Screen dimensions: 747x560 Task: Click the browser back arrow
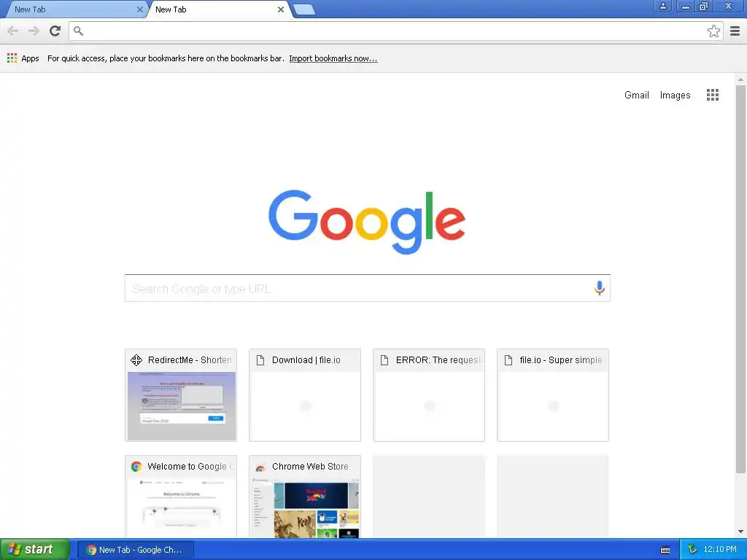[x=13, y=31]
